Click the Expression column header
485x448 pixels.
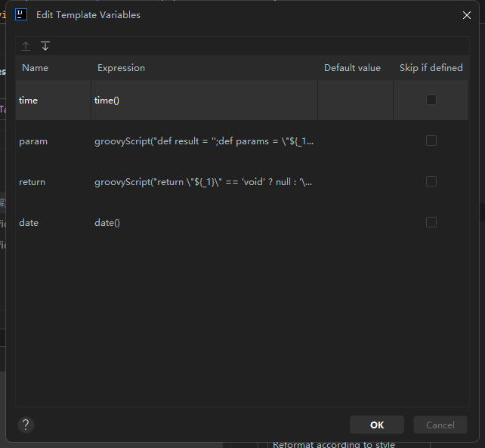click(x=121, y=68)
